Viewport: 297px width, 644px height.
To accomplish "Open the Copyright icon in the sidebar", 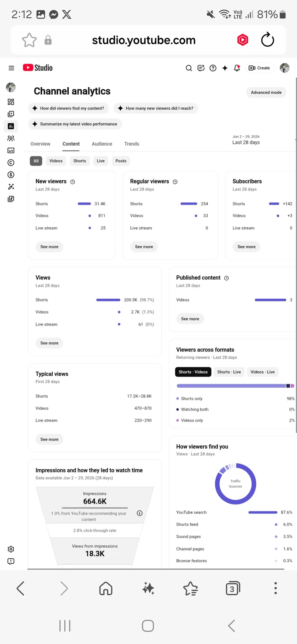I will 11,163.
